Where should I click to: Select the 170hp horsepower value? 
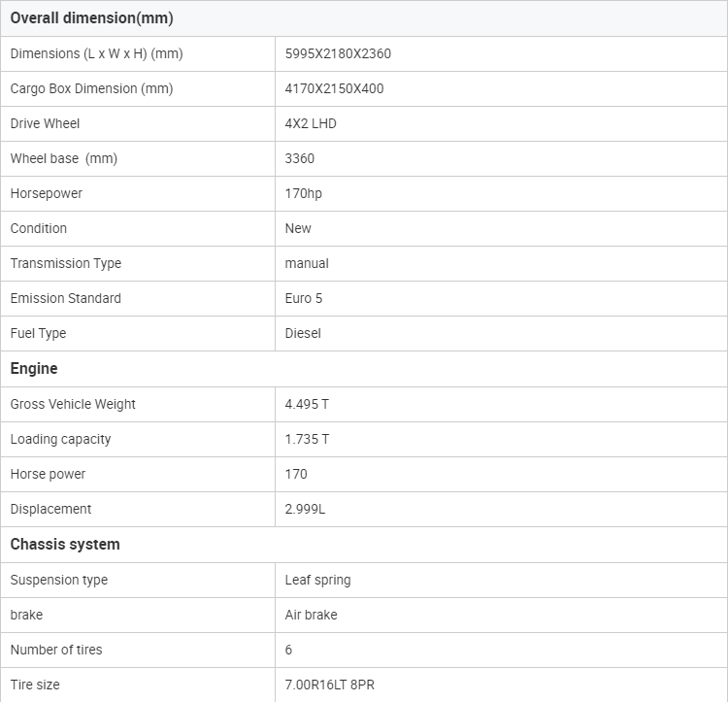(304, 193)
